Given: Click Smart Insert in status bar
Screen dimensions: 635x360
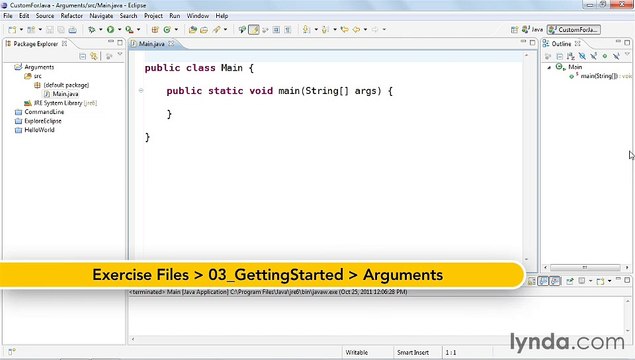Looking at the screenshot, I should [x=413, y=353].
